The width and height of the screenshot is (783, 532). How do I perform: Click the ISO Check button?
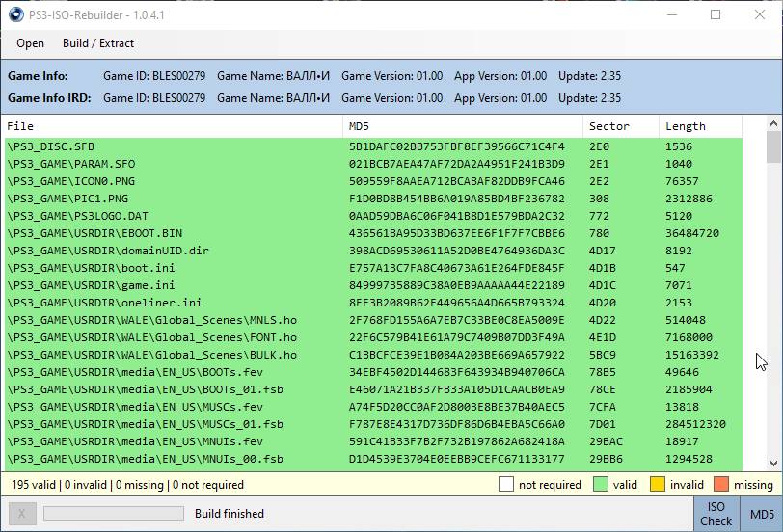[x=715, y=514]
